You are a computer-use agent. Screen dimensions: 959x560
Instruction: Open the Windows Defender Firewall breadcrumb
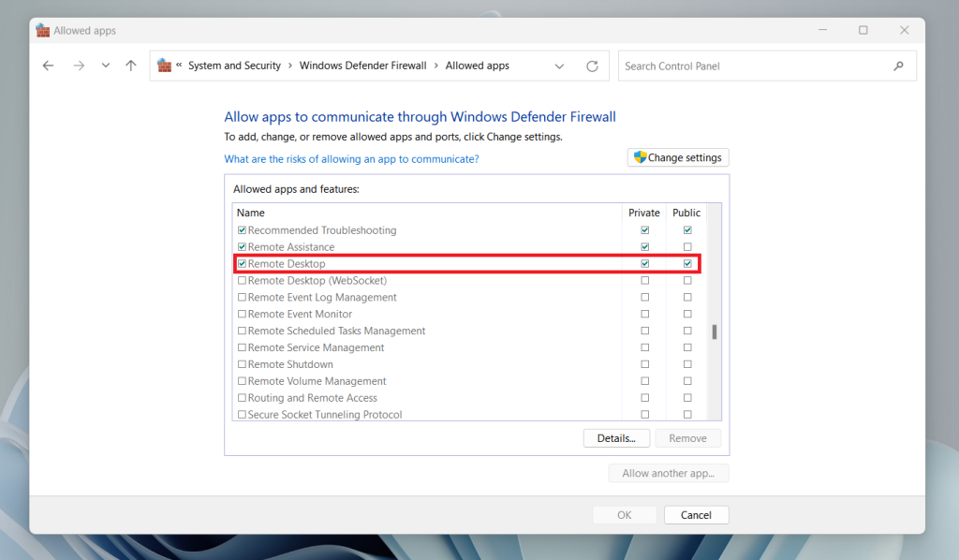point(362,66)
